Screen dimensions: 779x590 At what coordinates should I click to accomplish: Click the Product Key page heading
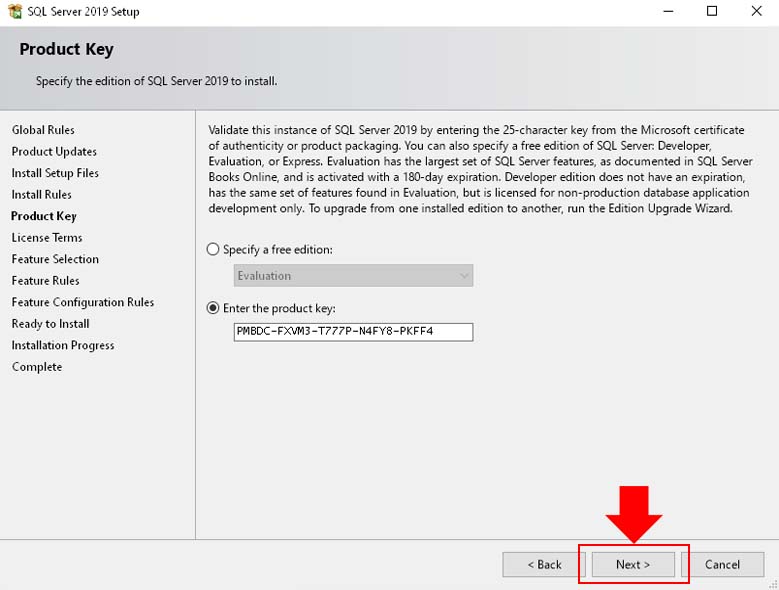(67, 49)
